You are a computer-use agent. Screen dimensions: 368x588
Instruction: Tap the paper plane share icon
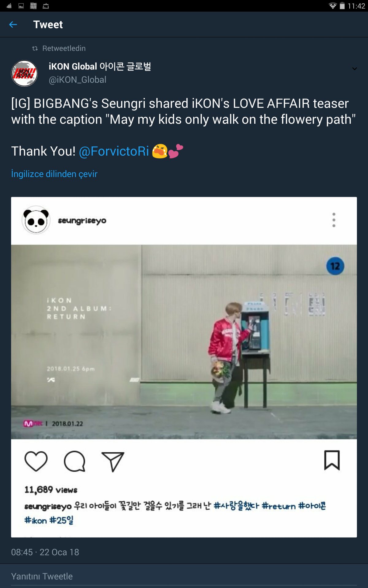113,462
